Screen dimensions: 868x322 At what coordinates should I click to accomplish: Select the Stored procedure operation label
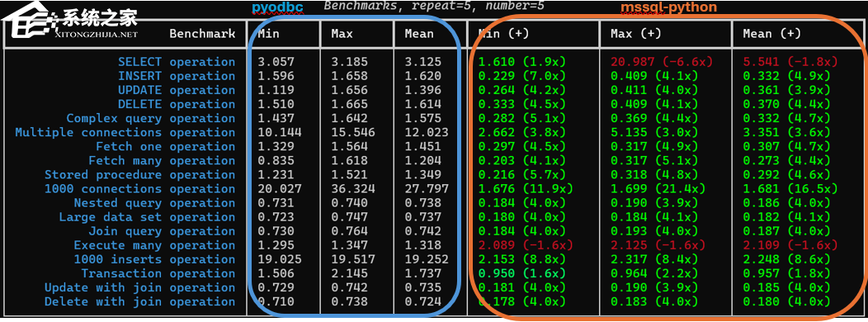[x=139, y=174]
